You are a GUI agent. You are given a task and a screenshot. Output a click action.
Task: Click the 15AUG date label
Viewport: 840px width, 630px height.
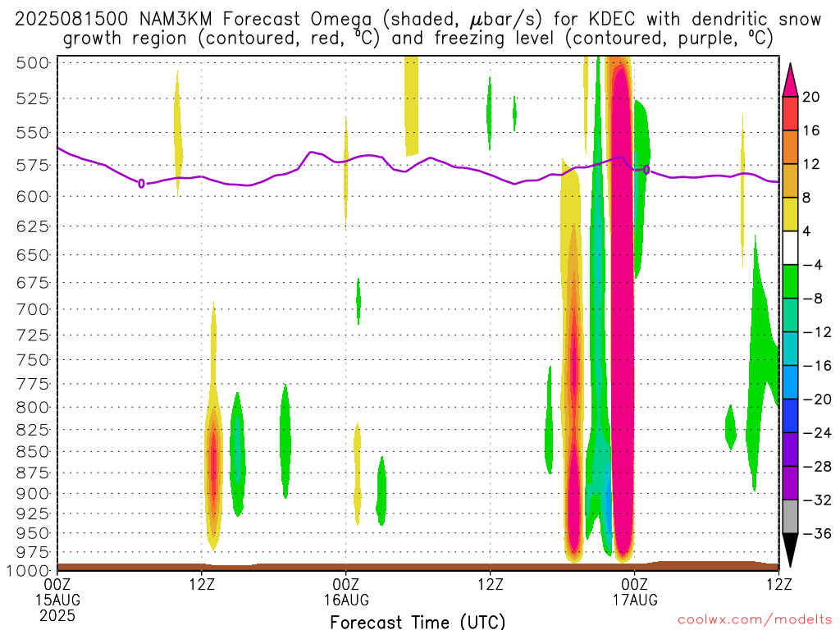[x=57, y=600]
